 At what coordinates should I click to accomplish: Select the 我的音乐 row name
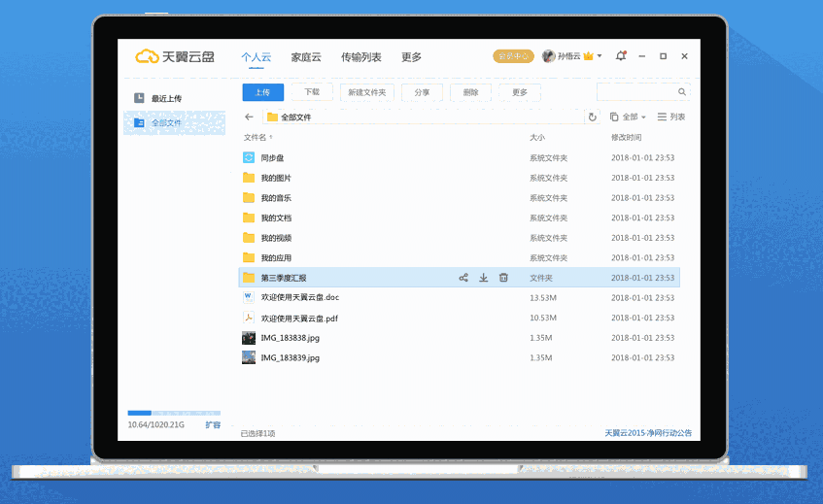point(276,198)
